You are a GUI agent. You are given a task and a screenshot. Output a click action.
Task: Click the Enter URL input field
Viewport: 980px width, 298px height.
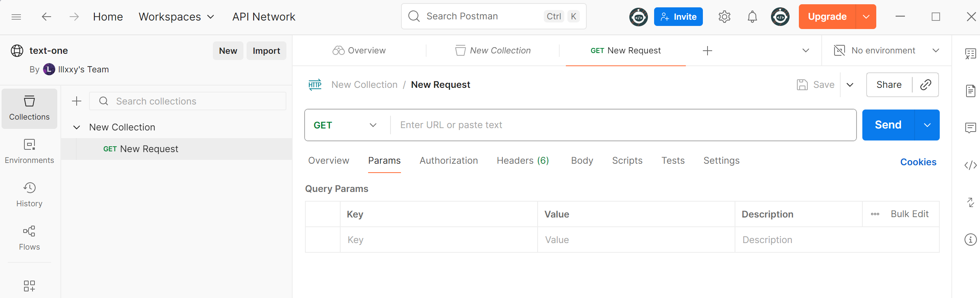pyautogui.click(x=623, y=125)
